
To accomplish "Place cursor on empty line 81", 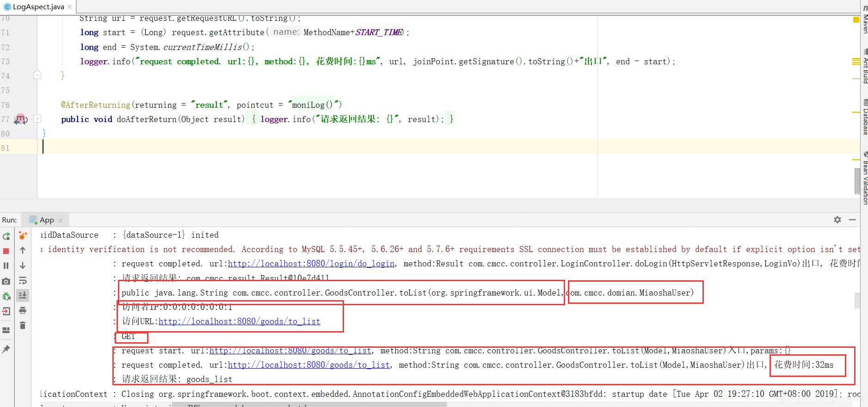I will tap(449, 147).
